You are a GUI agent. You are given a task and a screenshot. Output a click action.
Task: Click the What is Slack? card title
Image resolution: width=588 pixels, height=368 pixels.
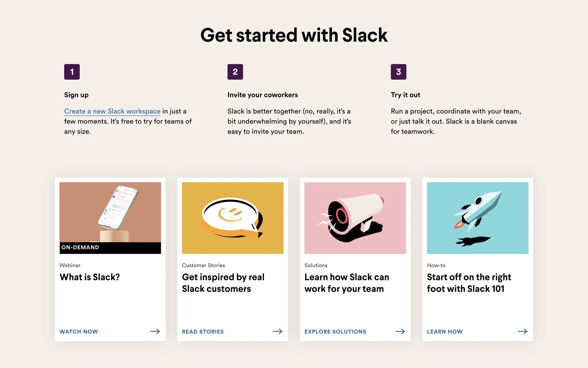[x=90, y=277]
